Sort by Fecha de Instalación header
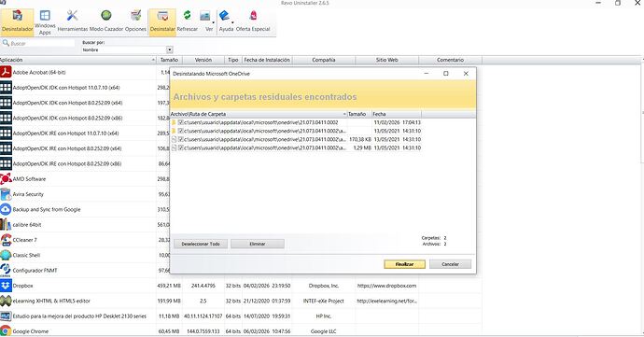Screen dimensions: 644x337 (267, 60)
